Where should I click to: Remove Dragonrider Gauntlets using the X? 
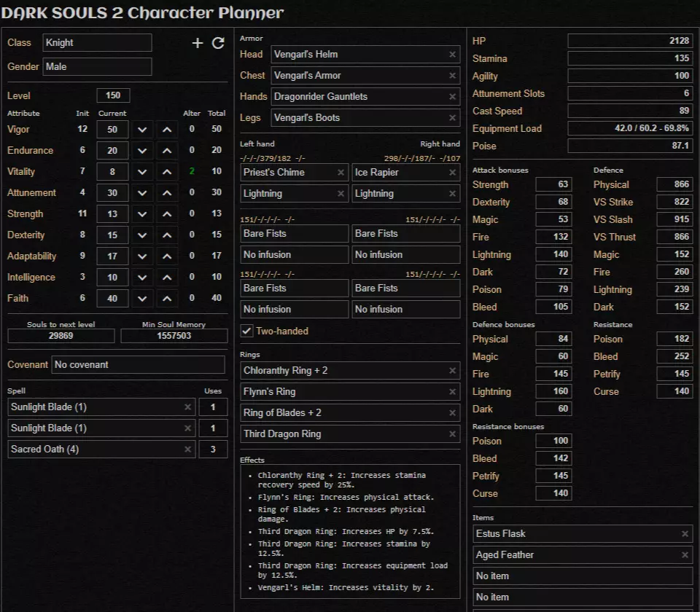click(452, 97)
